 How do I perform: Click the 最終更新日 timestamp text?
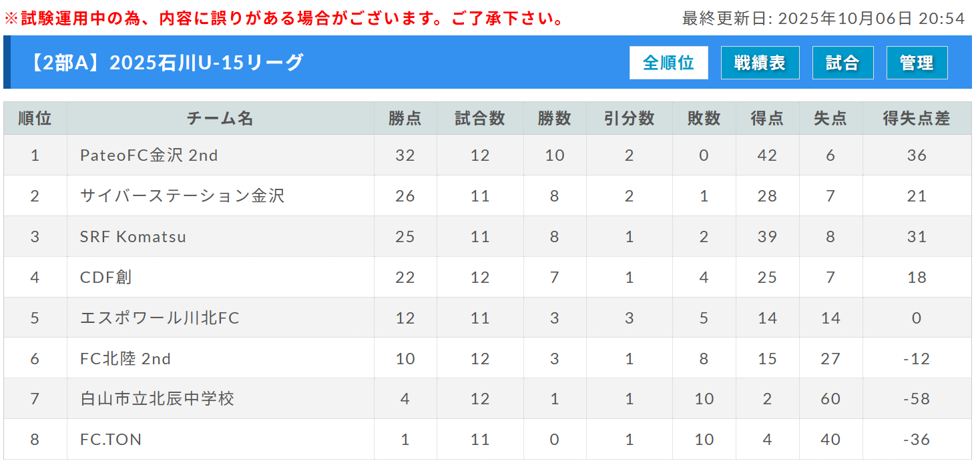click(x=823, y=18)
